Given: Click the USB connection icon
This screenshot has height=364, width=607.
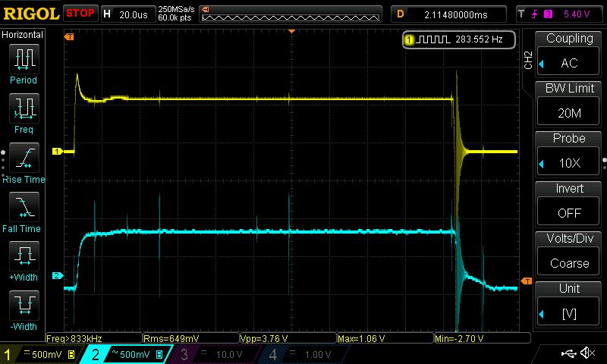Looking at the screenshot, I should pos(568,353).
